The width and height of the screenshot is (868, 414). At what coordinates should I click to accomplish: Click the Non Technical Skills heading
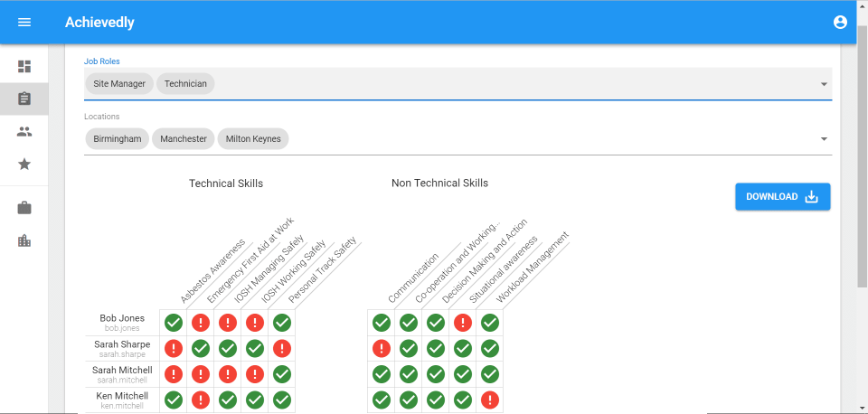pyautogui.click(x=439, y=183)
